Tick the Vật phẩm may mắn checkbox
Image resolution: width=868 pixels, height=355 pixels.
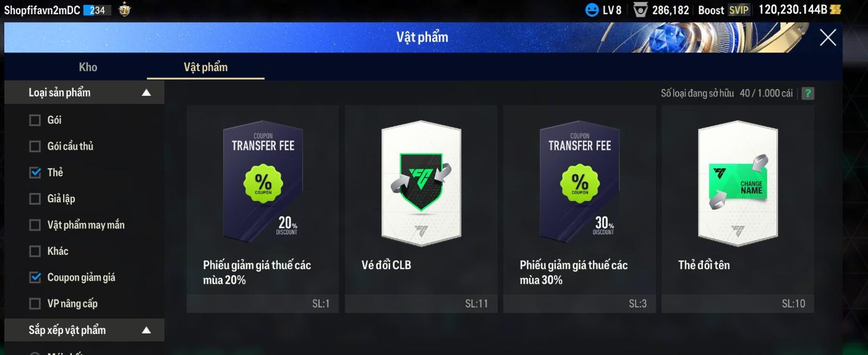(x=35, y=225)
